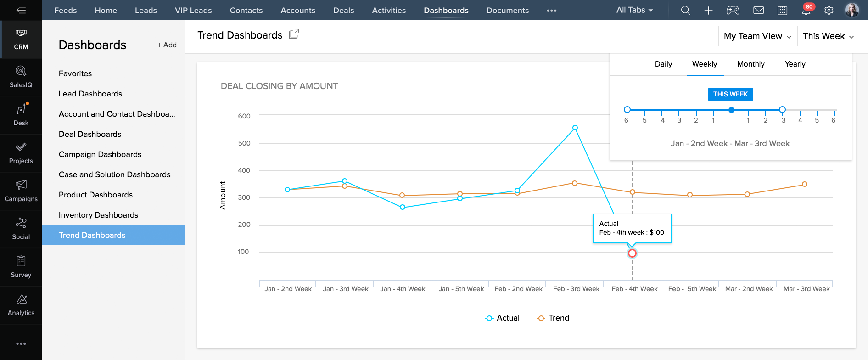Open notifications bell with 80 badge
The width and height of the screenshot is (868, 360).
pos(806,10)
